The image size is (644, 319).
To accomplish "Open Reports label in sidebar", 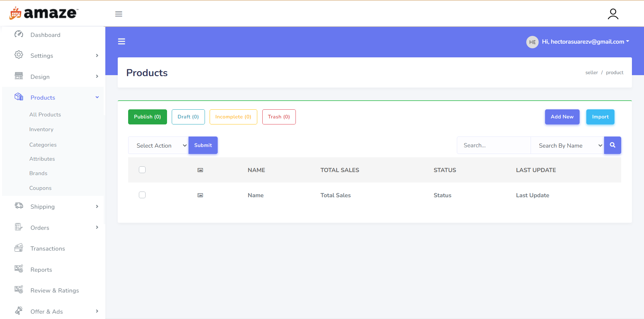I will (x=41, y=270).
